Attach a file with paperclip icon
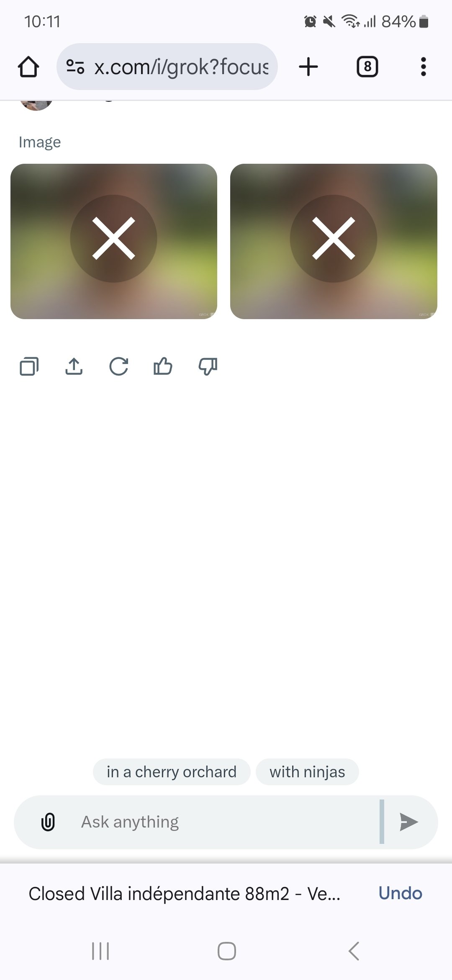 pyautogui.click(x=48, y=822)
